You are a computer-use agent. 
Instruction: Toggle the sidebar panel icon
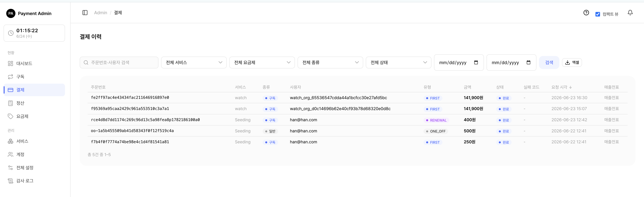pos(85,13)
